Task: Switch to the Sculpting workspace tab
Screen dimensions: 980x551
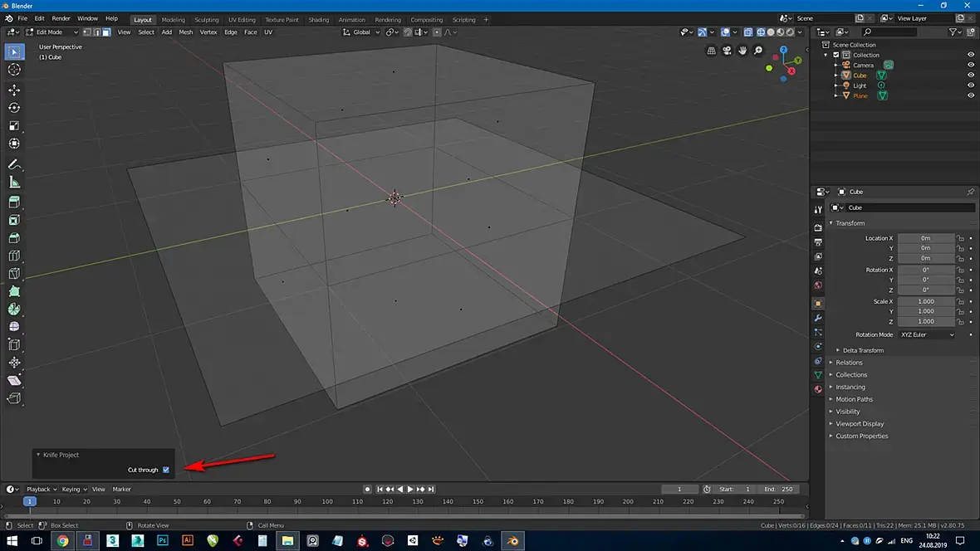Action: [x=207, y=20]
